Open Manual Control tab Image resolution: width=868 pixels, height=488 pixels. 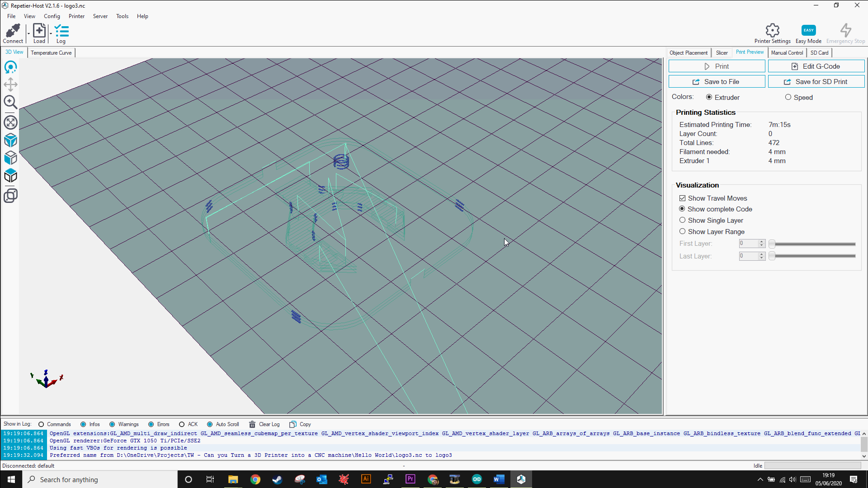tap(786, 52)
